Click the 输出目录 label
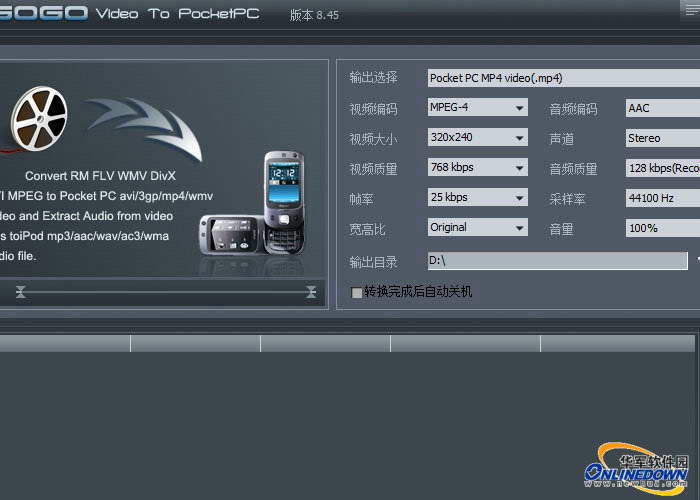The image size is (700, 500). coord(373,262)
